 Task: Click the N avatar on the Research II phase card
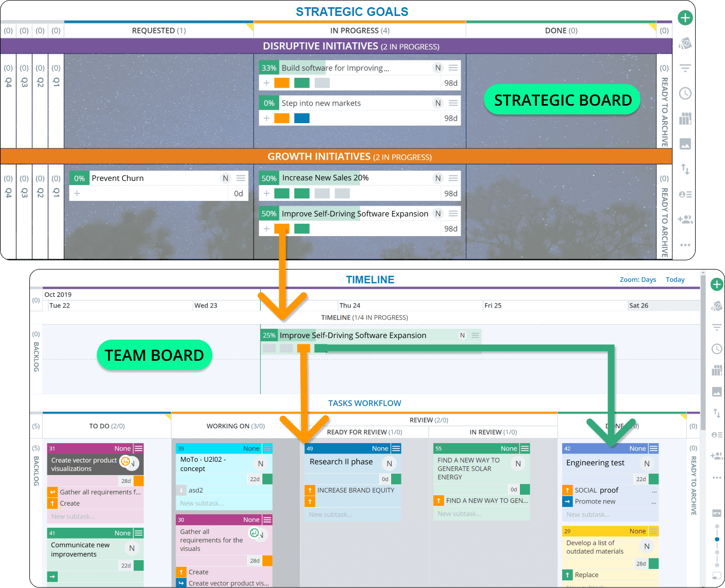[x=389, y=464]
